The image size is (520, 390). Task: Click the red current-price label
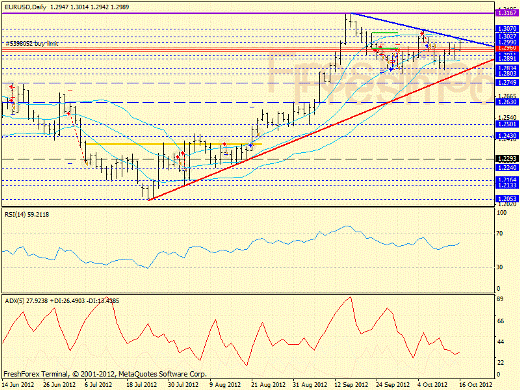click(507, 48)
